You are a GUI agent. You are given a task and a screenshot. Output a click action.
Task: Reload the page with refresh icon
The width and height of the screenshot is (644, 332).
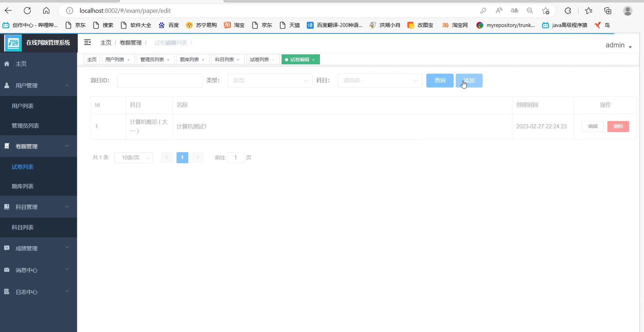pyautogui.click(x=27, y=11)
